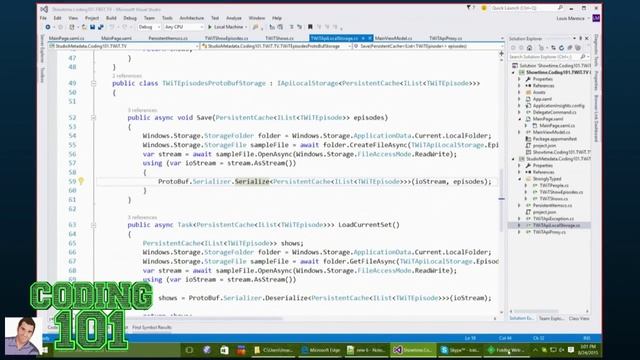Switch to Microsoft Edge on the taskbar
This screenshot has width=640, height=360.
321,350
